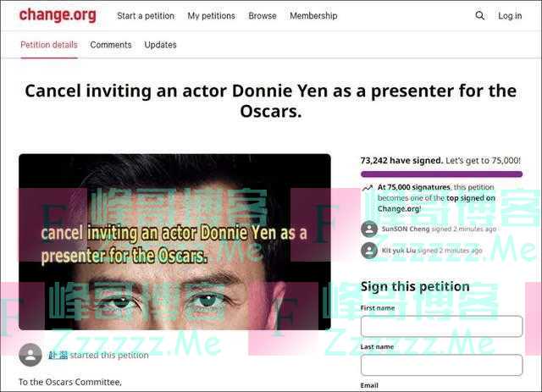Viewport: 542px width, 392px height.
Task: Go to My petitions
Action: click(x=211, y=16)
